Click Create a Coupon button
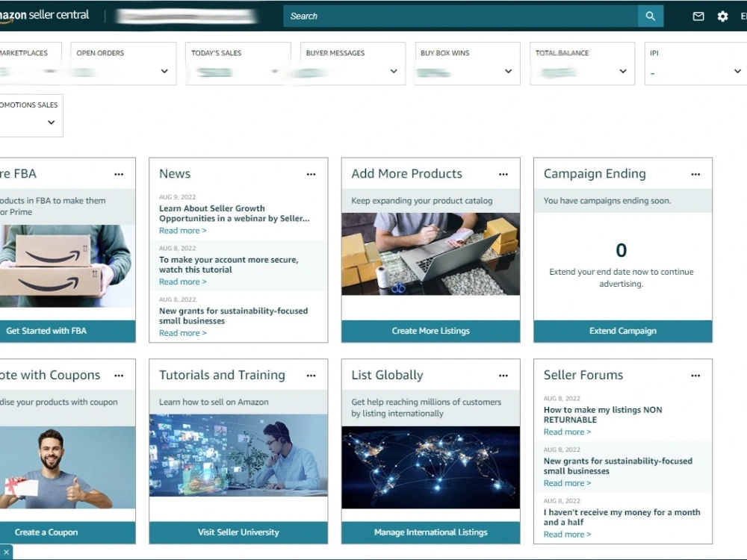Screen dimensions: 747x560 click(68, 532)
